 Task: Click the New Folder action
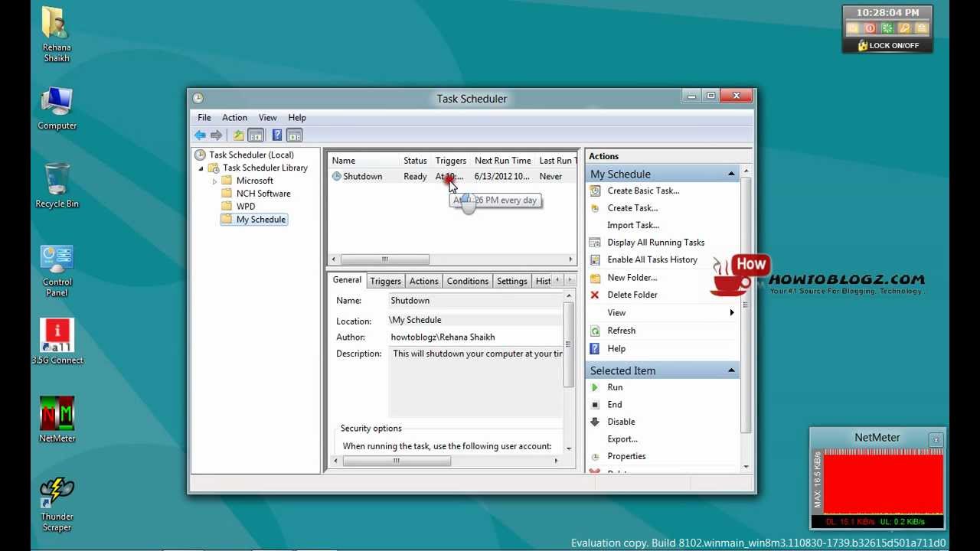tap(632, 277)
